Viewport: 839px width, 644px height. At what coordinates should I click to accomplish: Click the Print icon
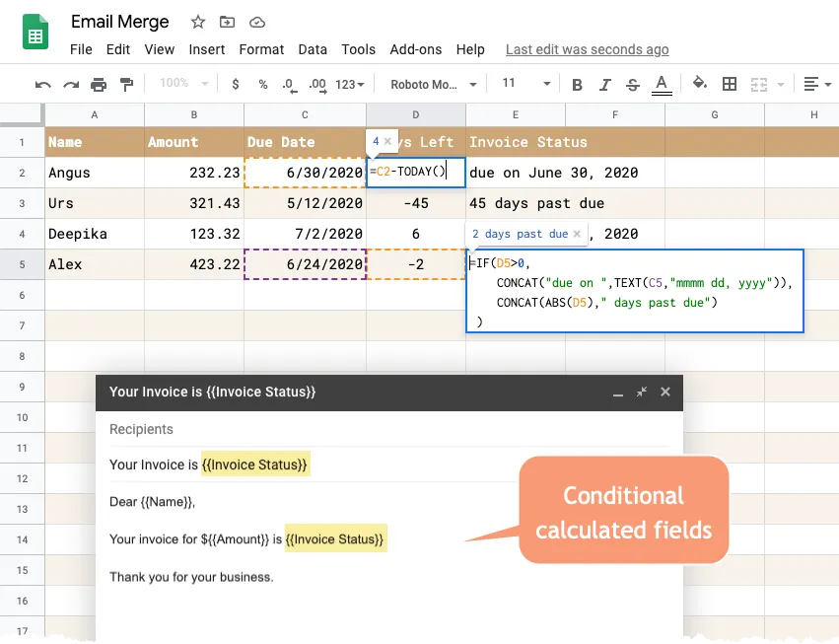click(98, 84)
